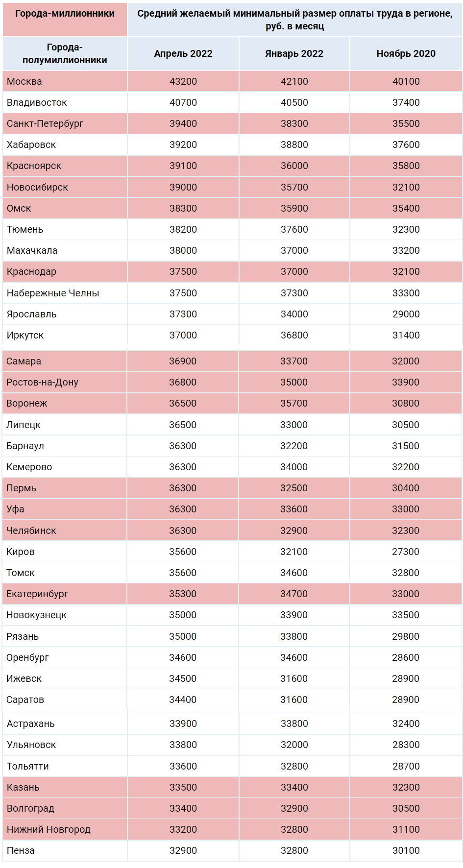Screen dimensions: 463x868
Task: Select the Екатеринбург city name cell
Action: click(37, 594)
